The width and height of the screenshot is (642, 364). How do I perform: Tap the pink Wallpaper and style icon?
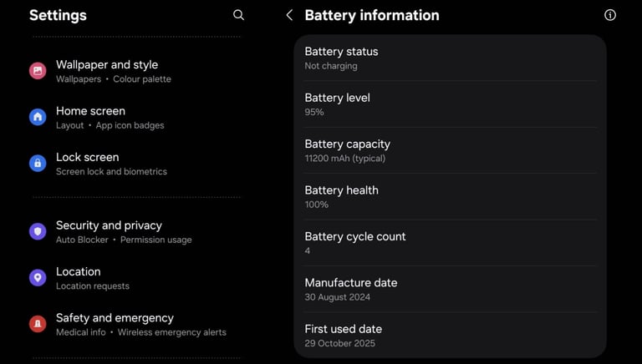pos(38,71)
